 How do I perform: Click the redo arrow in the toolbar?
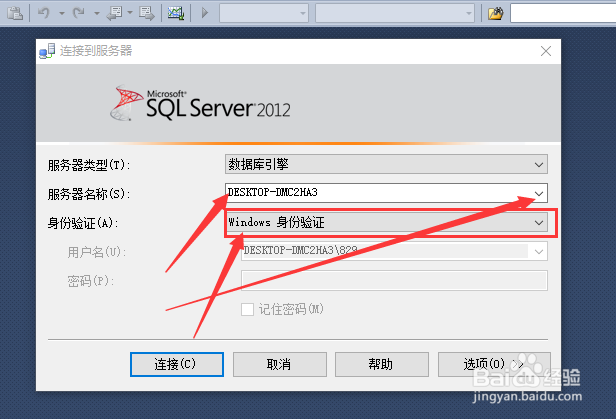(79, 13)
